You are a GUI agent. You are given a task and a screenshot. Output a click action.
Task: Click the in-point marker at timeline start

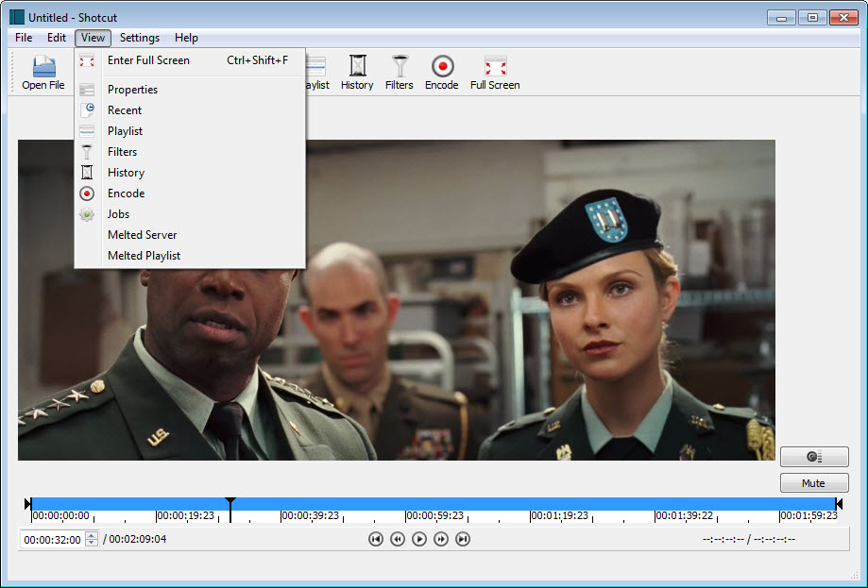coord(28,503)
